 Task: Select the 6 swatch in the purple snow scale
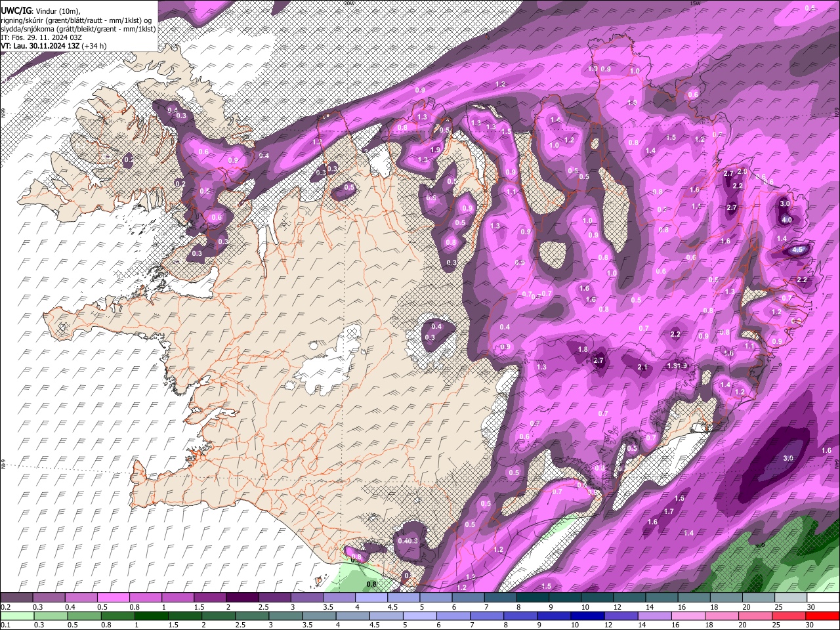pyautogui.click(x=468, y=598)
